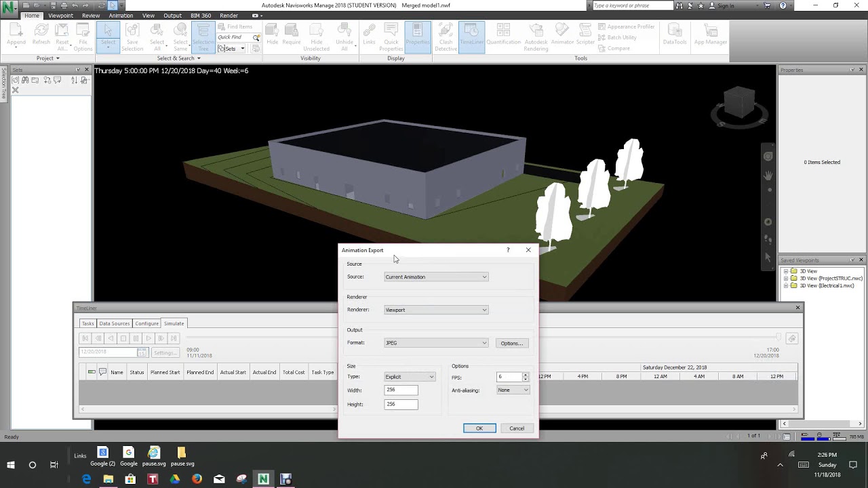Open Quick Properties in Display group

click(391, 37)
